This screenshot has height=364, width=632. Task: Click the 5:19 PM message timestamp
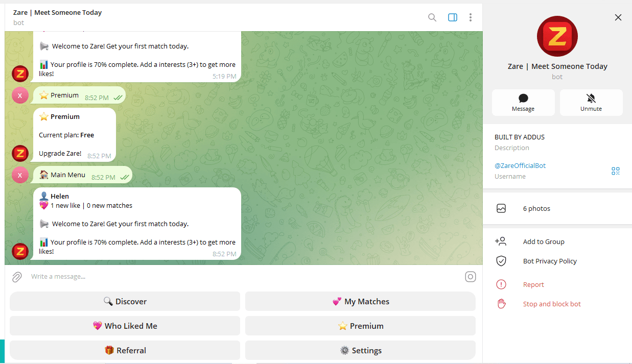pos(224,77)
